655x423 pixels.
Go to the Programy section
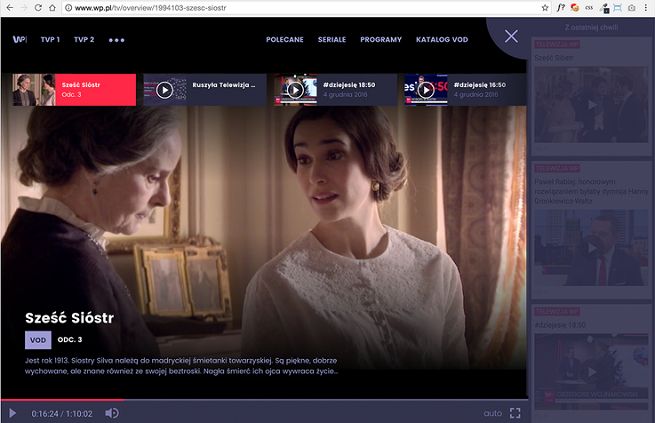point(381,40)
